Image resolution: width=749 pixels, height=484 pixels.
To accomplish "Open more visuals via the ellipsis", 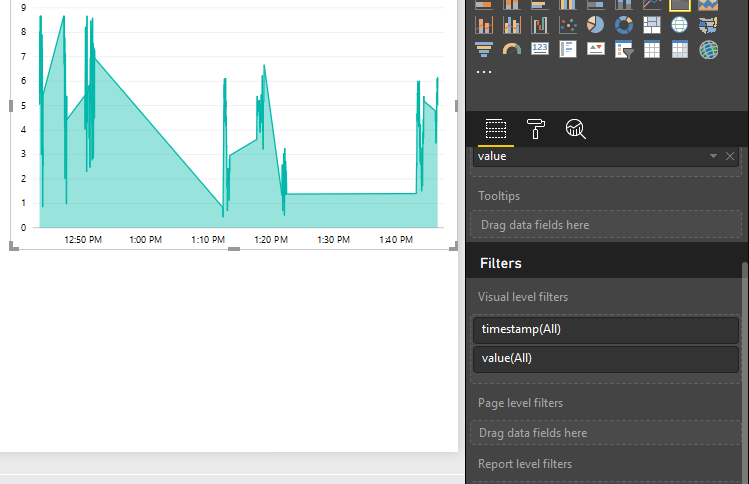I will point(484,72).
